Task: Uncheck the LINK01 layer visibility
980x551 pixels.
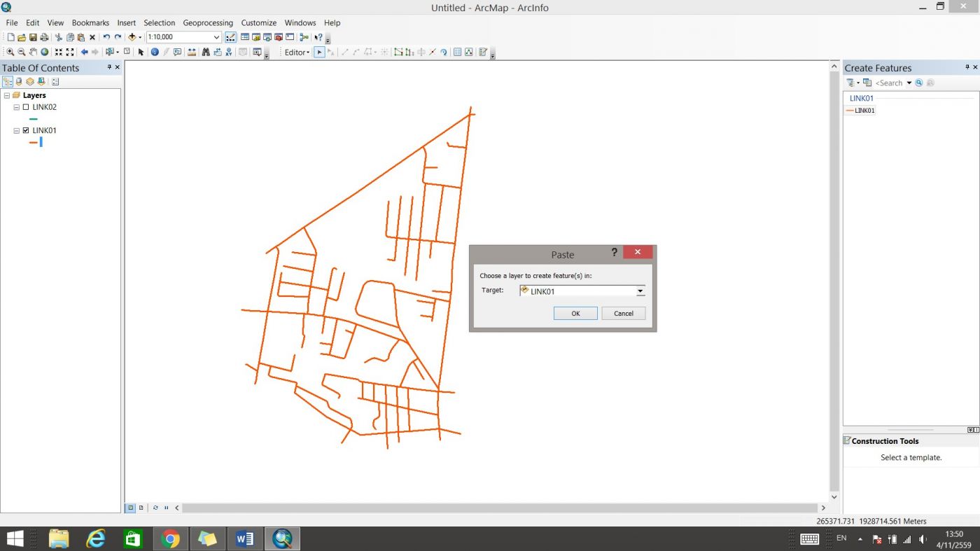Action: pos(26,130)
